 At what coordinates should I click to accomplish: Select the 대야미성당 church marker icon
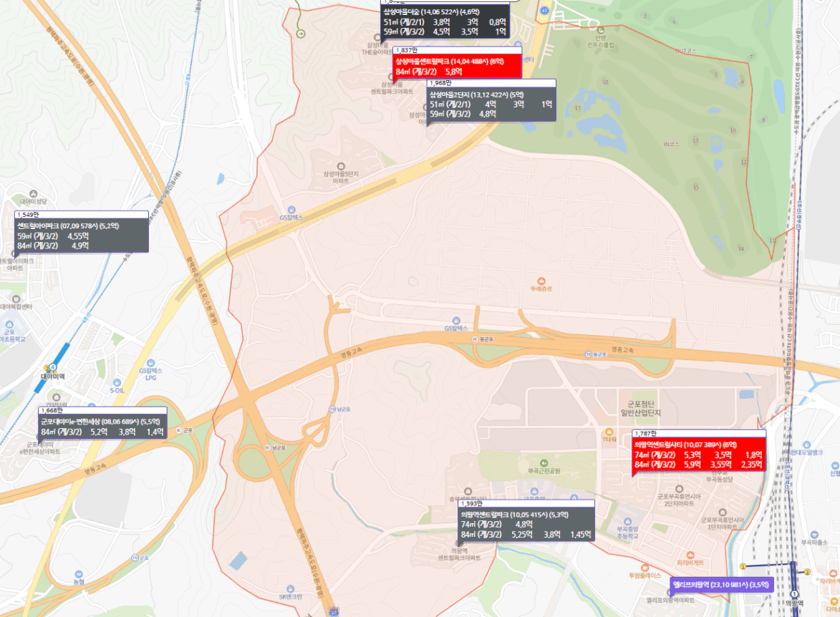pyautogui.click(x=34, y=193)
